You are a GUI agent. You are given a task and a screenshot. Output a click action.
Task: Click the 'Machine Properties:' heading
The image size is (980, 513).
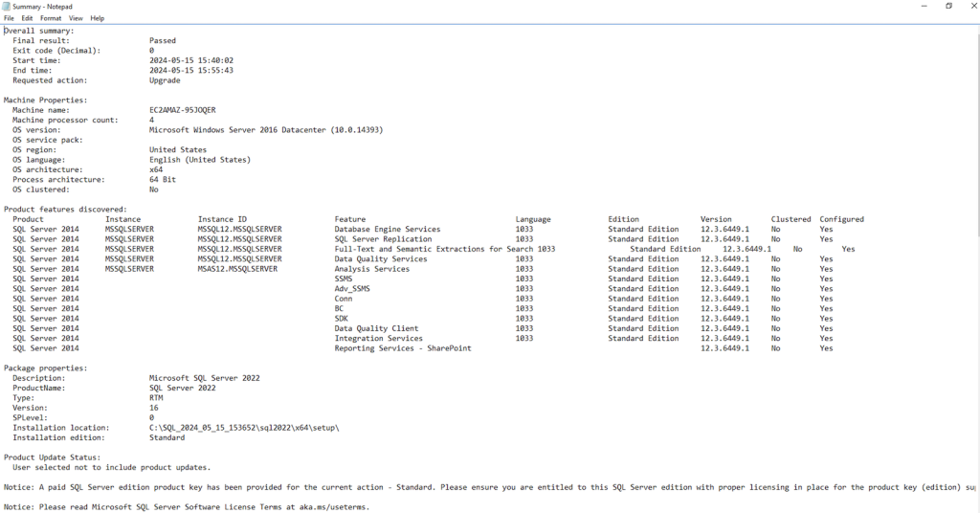(46, 100)
